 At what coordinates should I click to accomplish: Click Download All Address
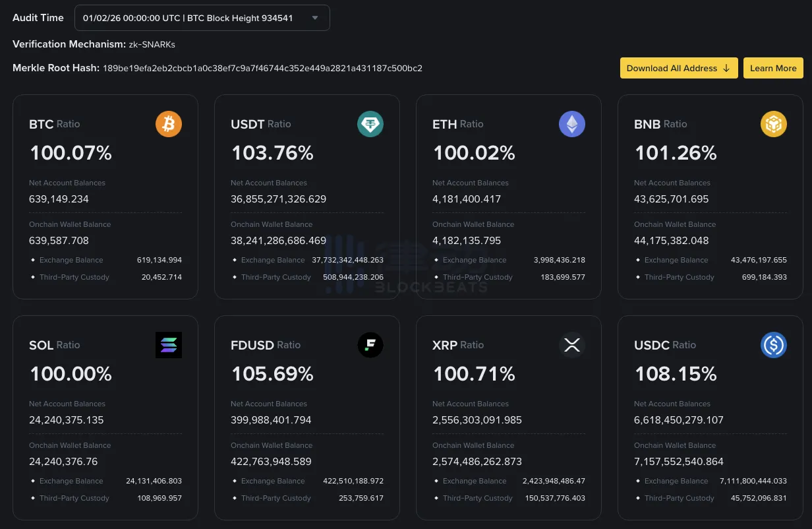[x=679, y=68]
